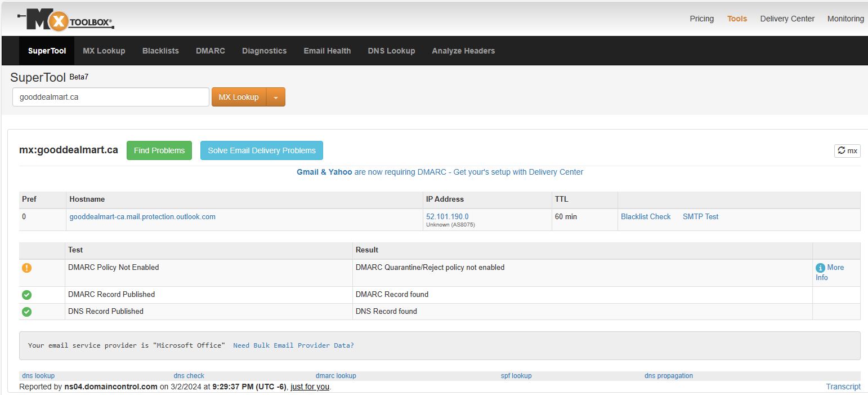Open the Pricing menu item
The width and height of the screenshot is (868, 395).
coord(702,19)
